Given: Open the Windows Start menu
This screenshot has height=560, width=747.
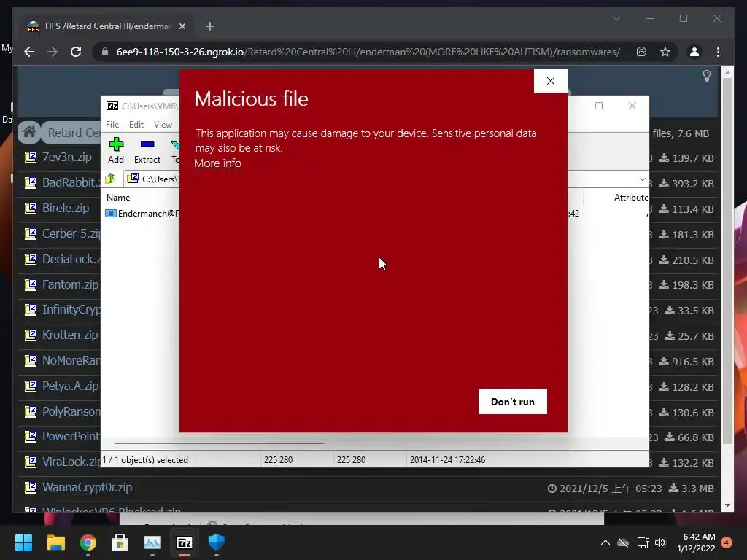Looking at the screenshot, I should coord(23,542).
